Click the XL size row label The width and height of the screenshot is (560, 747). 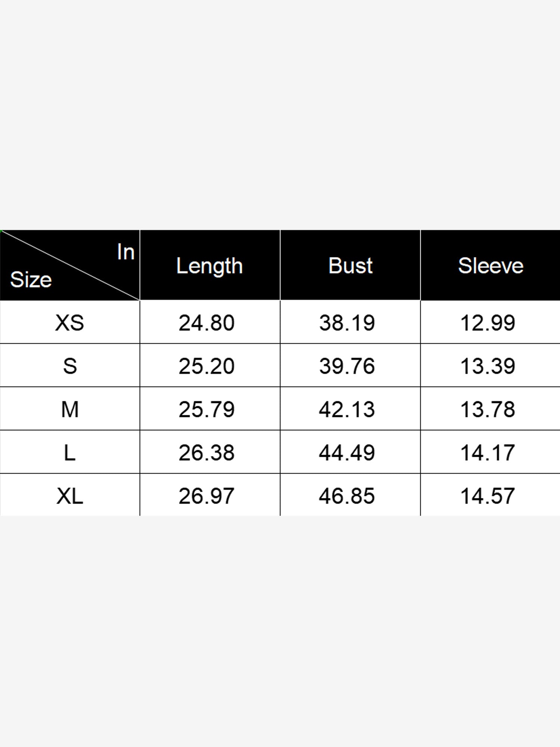tap(70, 496)
